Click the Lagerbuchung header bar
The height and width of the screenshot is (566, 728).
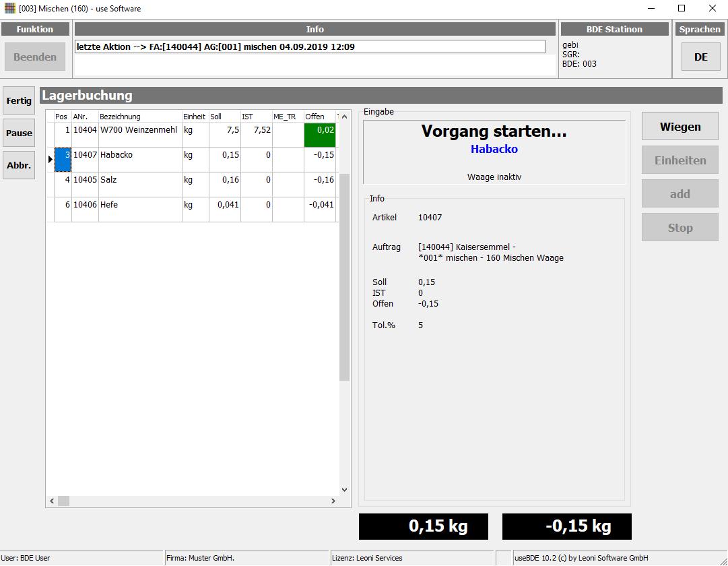pyautogui.click(x=380, y=95)
